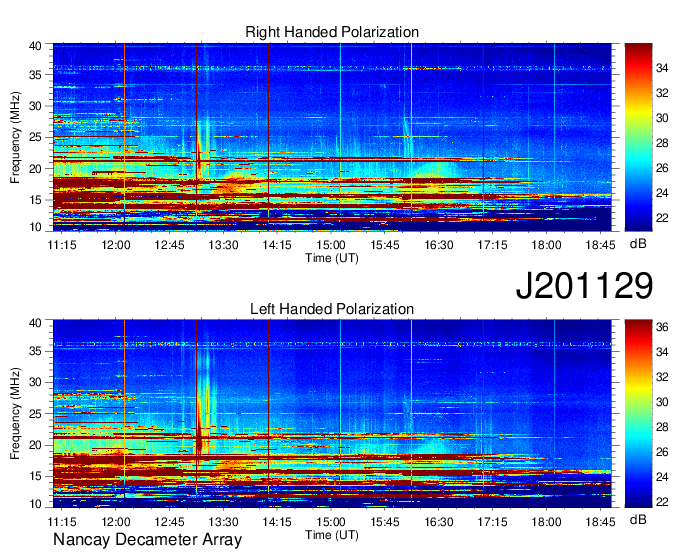Click 17:15 time tick on left-handed plot
Viewport: 680px width, 552px height.
pyautogui.click(x=492, y=522)
